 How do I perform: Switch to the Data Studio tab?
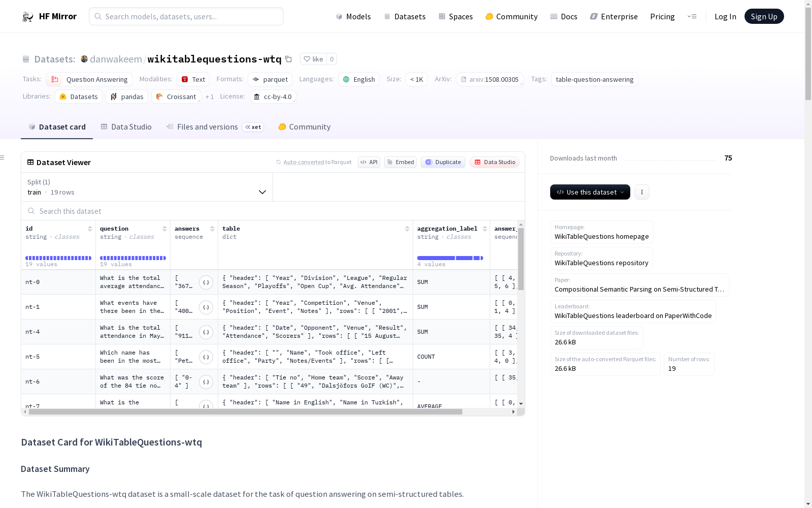[126, 127]
